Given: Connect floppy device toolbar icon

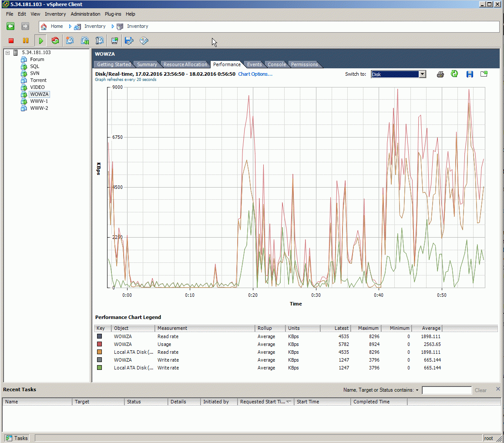Looking at the screenshot, I should [129, 40].
